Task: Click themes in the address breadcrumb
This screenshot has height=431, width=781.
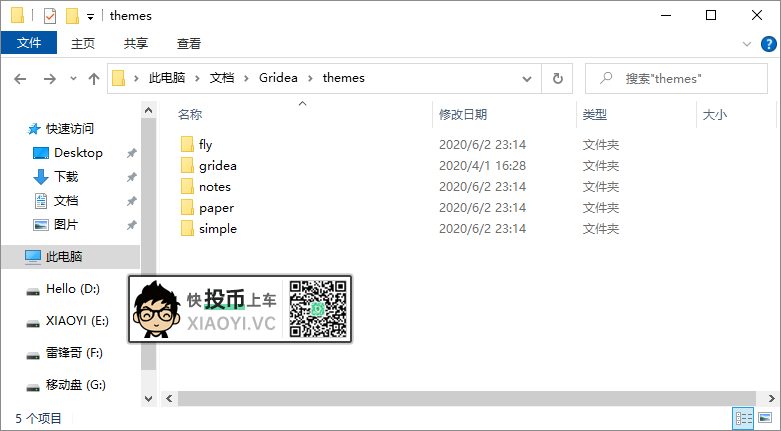Action: coord(344,78)
